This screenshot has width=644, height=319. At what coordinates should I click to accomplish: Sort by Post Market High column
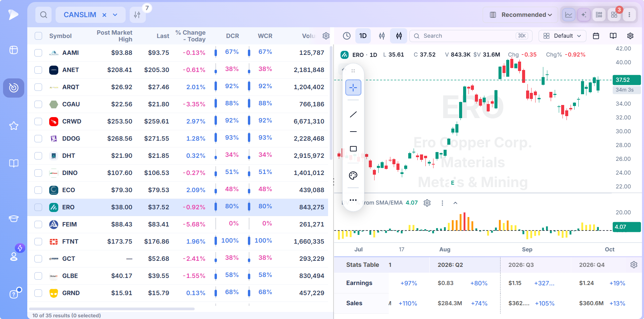114,36
